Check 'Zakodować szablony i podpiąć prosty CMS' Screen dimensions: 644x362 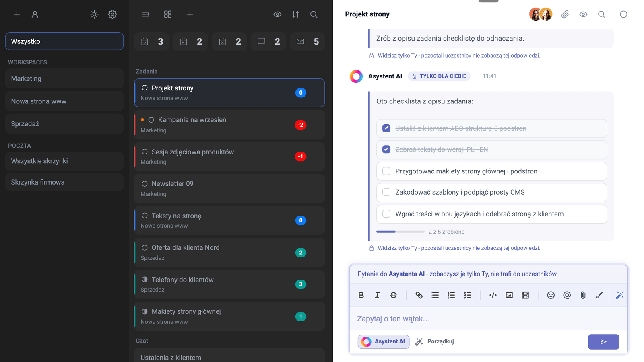(x=386, y=192)
